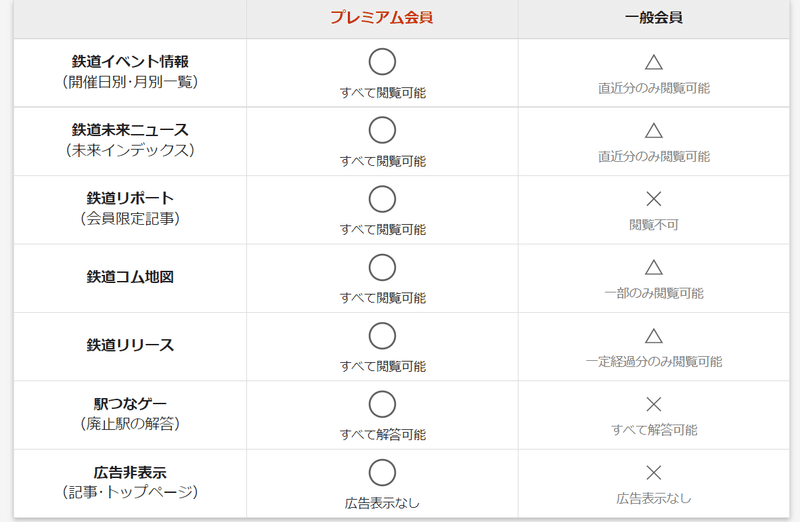Click the 鉄道リリース row label
Image resolution: width=800 pixels, height=522 pixels.
coord(130,345)
